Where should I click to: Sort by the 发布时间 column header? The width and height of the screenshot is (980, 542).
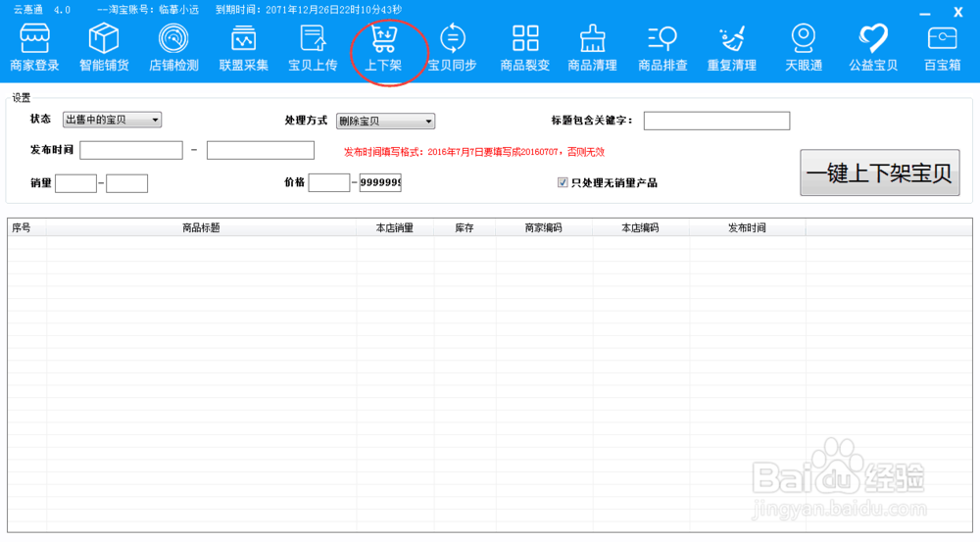click(748, 227)
